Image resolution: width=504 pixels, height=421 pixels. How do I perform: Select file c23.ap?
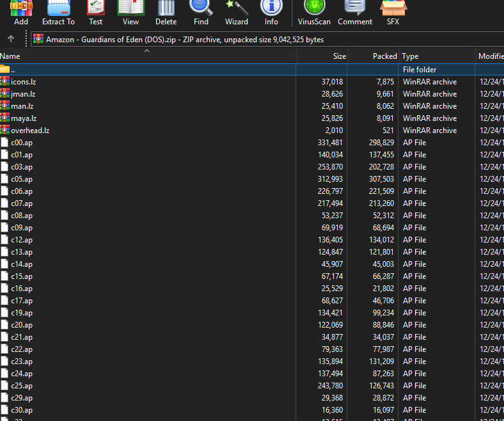click(22, 361)
